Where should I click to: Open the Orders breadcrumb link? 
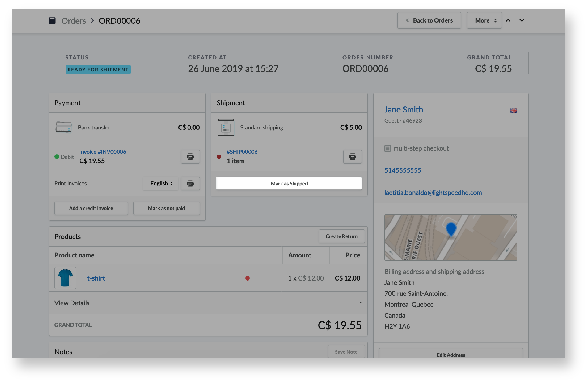74,21
